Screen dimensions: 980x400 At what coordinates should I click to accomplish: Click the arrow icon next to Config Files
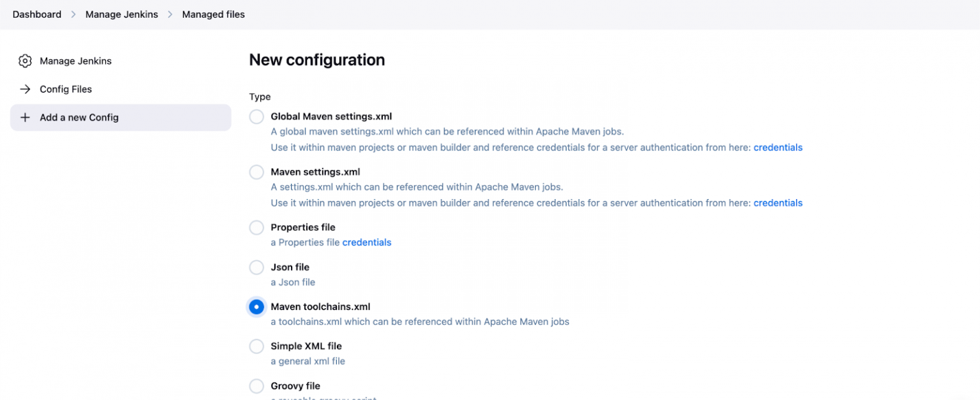pos(25,89)
